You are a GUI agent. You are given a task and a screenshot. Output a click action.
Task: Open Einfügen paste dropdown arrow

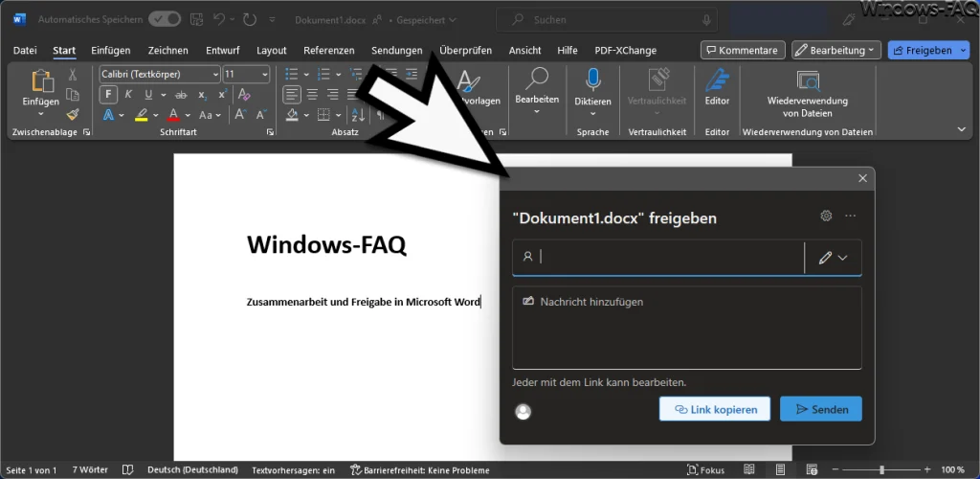40,114
